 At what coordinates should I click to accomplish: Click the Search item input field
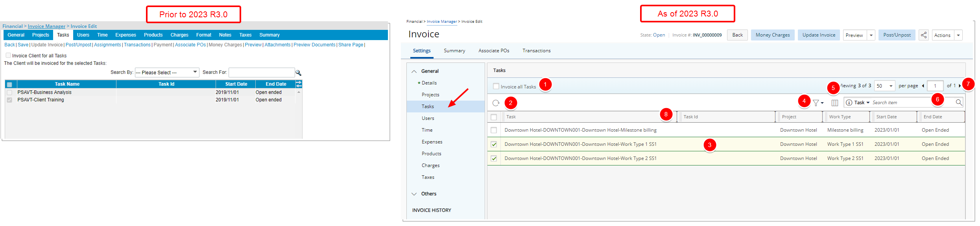913,103
